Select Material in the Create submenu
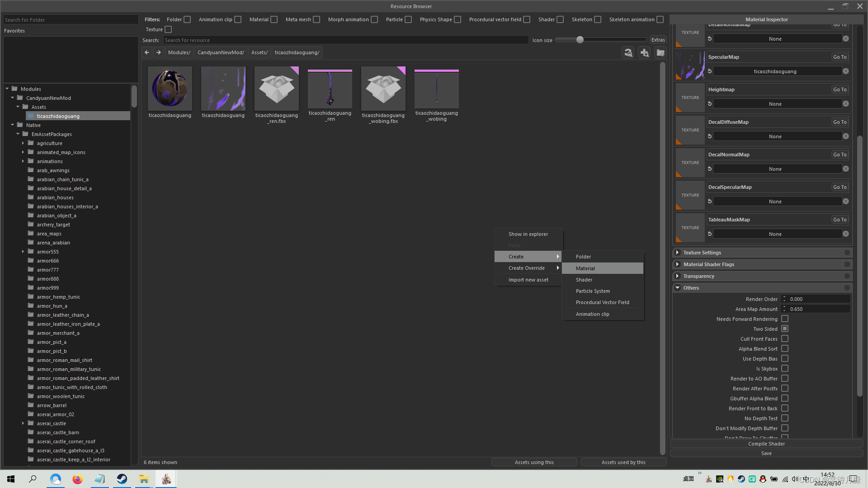Viewport: 868px width, 488px height. point(585,268)
